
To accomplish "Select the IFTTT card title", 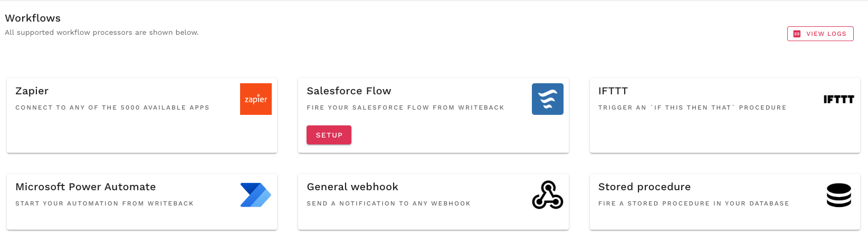I will (613, 91).
